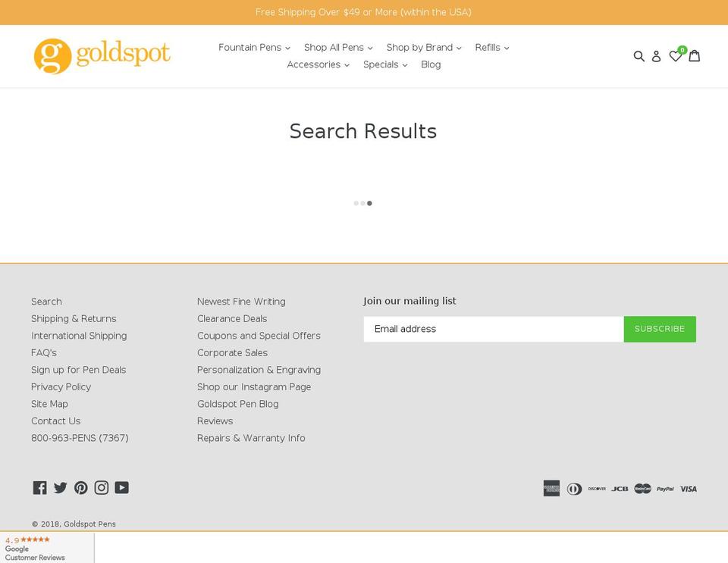This screenshot has height=563, width=728.
Task: Click the Goldspot logo
Action: tap(102, 56)
